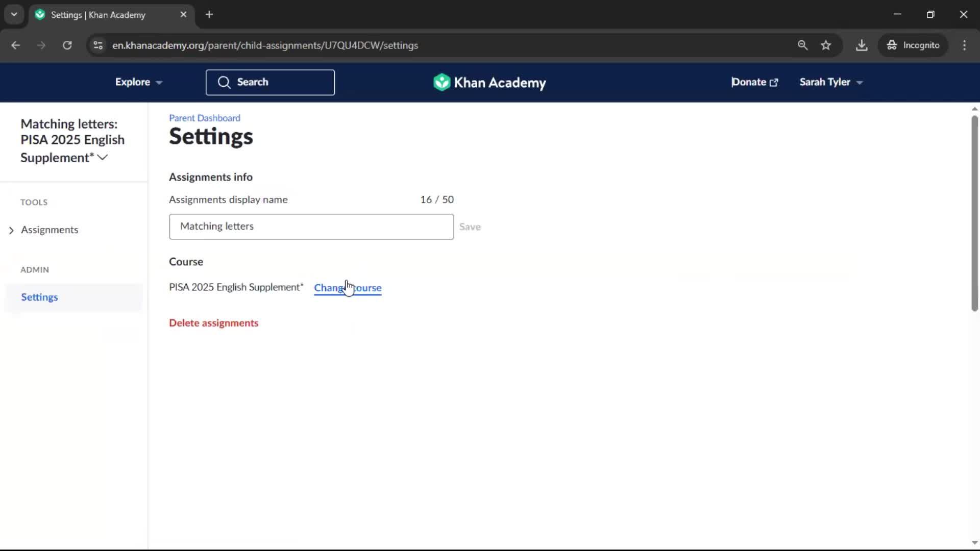
Task: Restore down the browser window
Action: 930,14
